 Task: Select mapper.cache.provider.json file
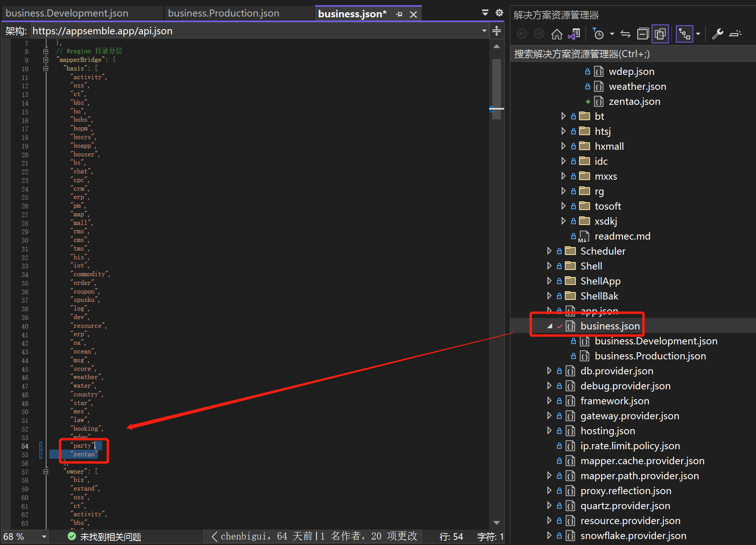(642, 461)
